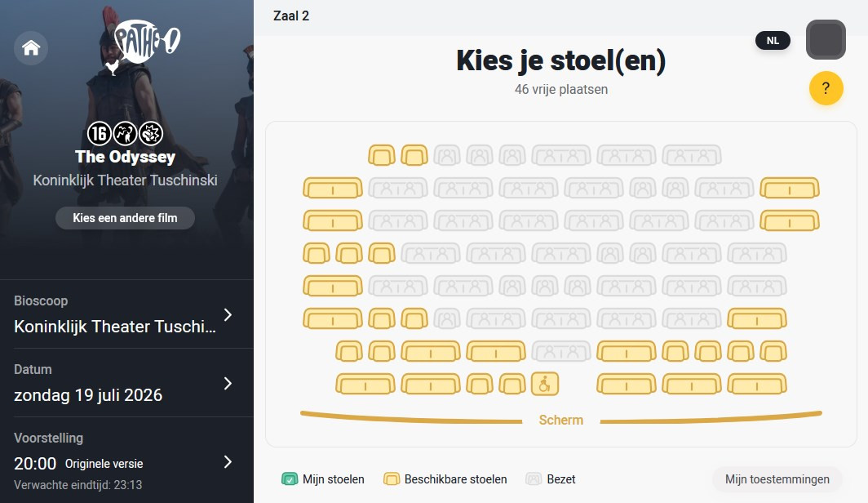Select the wheelchair accessible seat
868x503 pixels.
(x=545, y=384)
